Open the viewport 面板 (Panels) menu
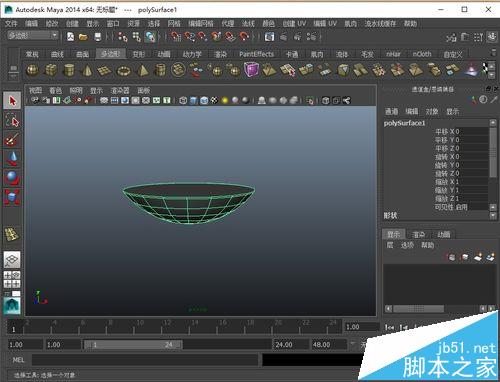500x382 pixels. pyautogui.click(x=144, y=90)
